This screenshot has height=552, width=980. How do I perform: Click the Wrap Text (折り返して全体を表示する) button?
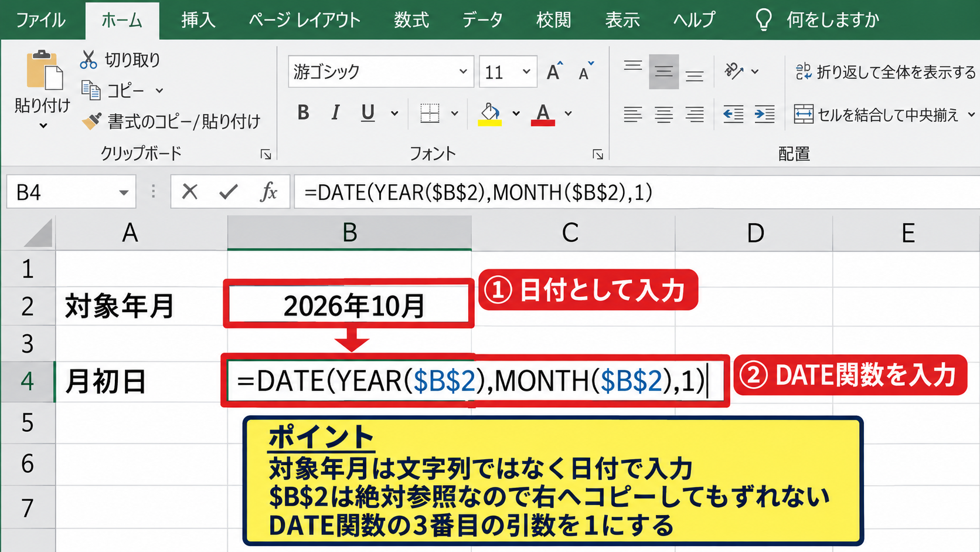(x=885, y=72)
